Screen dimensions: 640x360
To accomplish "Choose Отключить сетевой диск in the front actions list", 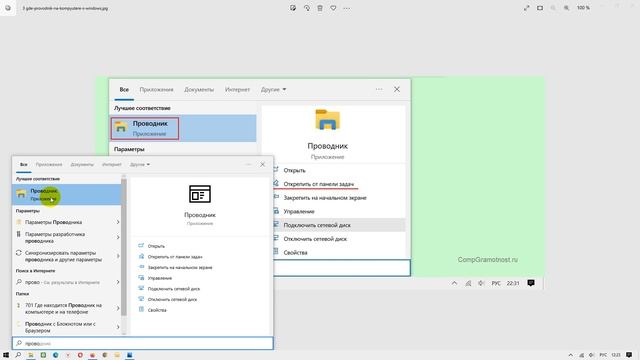I will click(172, 299).
